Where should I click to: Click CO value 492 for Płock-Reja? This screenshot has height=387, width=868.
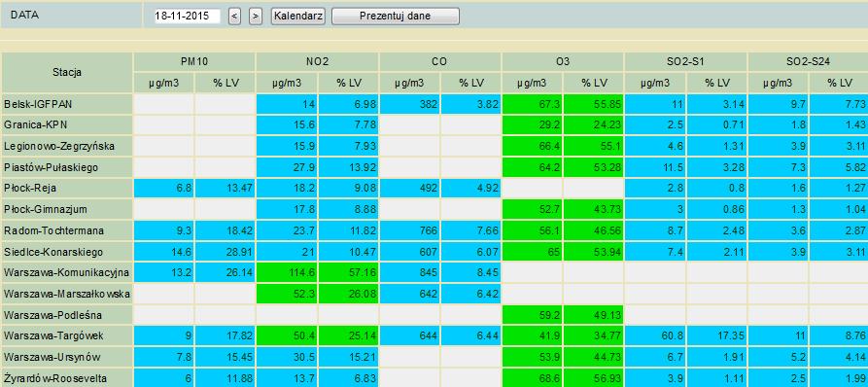coord(409,189)
